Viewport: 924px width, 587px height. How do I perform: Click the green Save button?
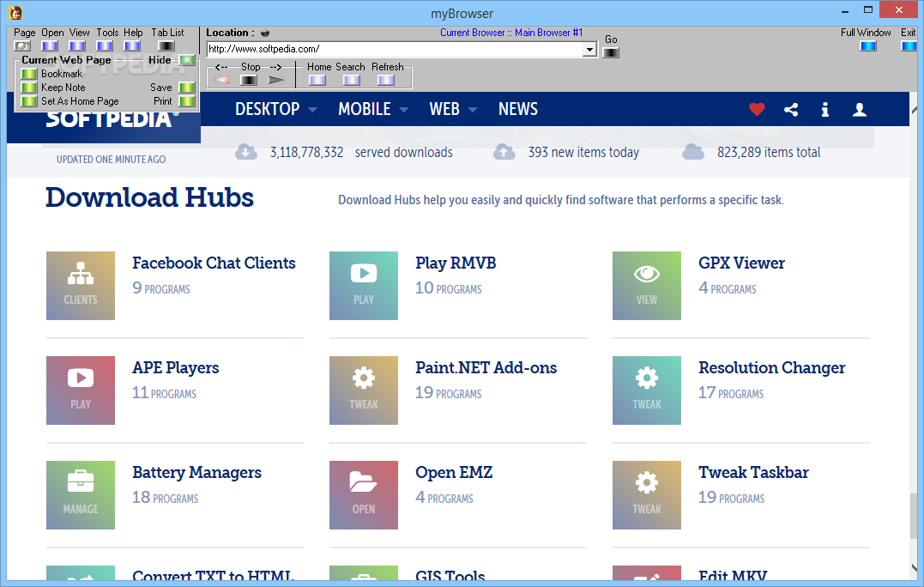187,88
